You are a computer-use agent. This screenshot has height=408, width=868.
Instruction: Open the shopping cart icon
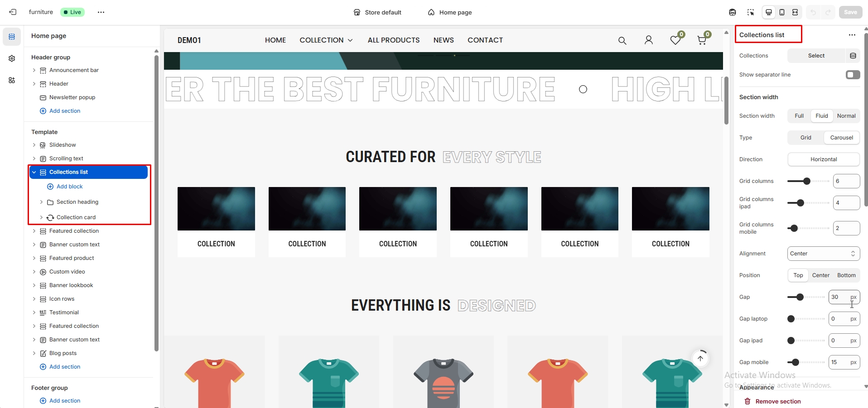click(702, 40)
